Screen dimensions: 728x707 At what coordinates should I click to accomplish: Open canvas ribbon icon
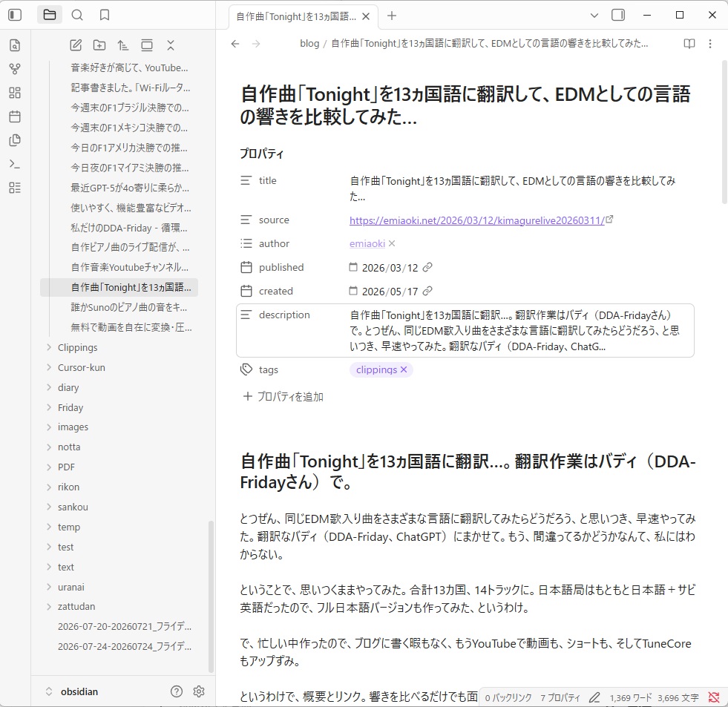[x=15, y=93]
